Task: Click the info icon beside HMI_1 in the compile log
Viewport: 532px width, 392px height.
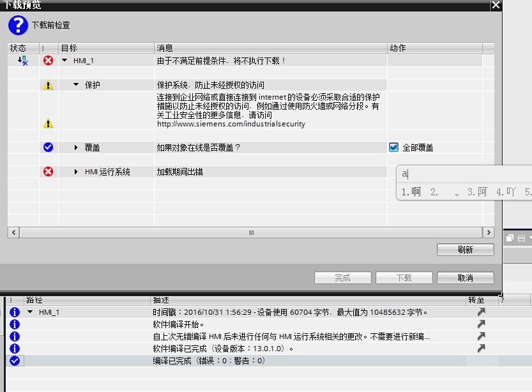Action: pos(15,312)
